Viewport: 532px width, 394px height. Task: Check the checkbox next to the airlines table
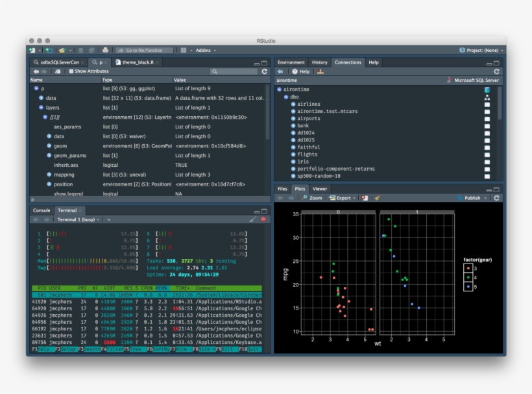488,104
